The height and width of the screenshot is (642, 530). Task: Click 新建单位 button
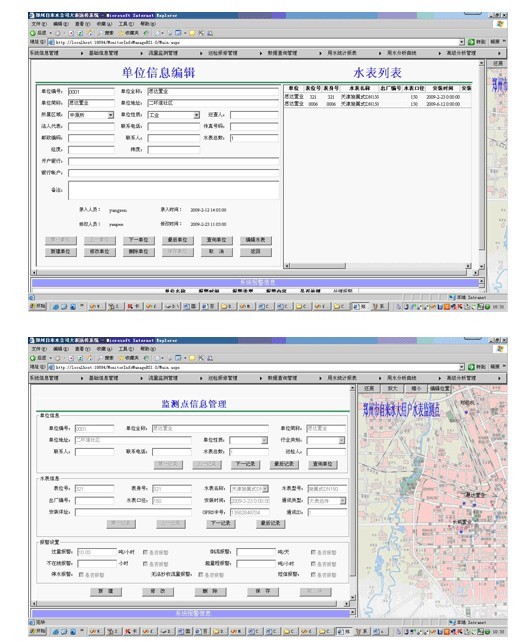(61, 252)
